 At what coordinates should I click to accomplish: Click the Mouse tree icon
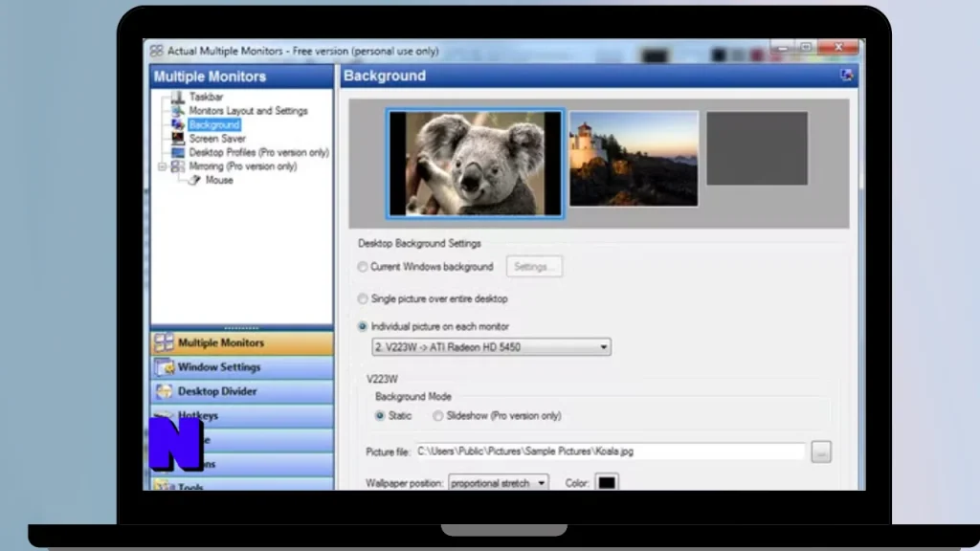[194, 180]
